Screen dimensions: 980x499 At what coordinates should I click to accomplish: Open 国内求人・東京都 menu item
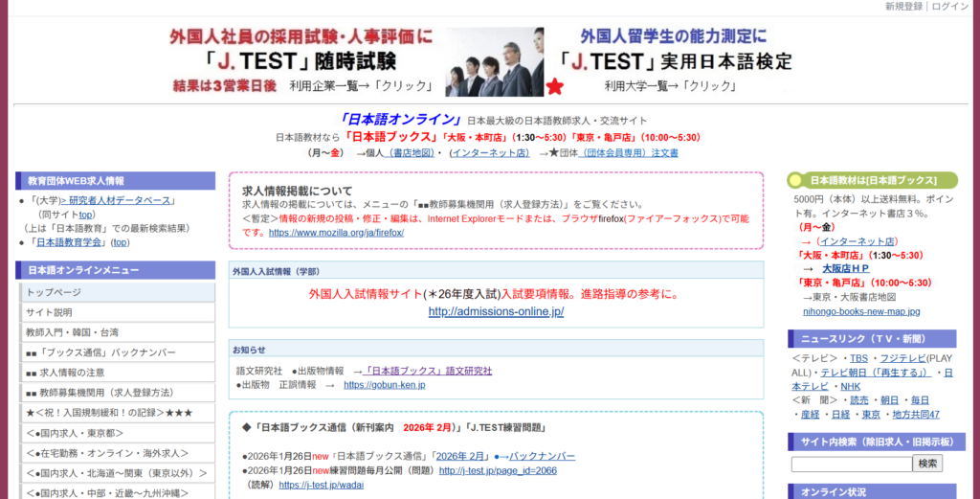click(x=118, y=433)
